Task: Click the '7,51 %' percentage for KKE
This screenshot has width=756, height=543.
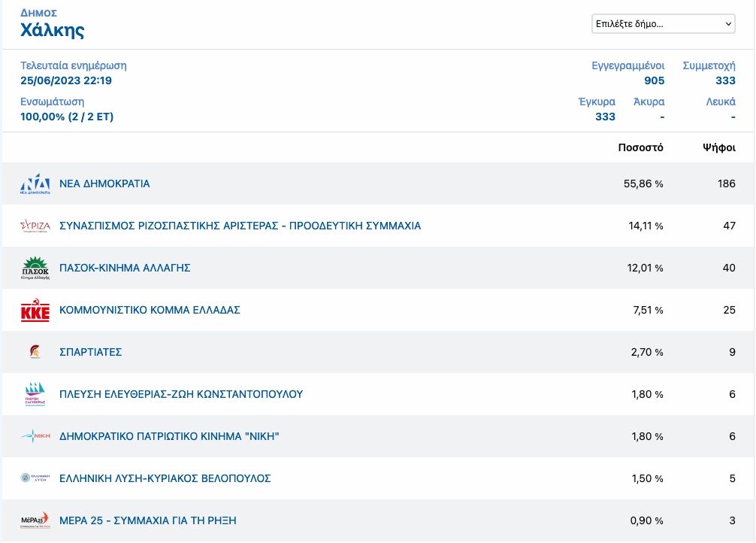Action: [x=648, y=310]
